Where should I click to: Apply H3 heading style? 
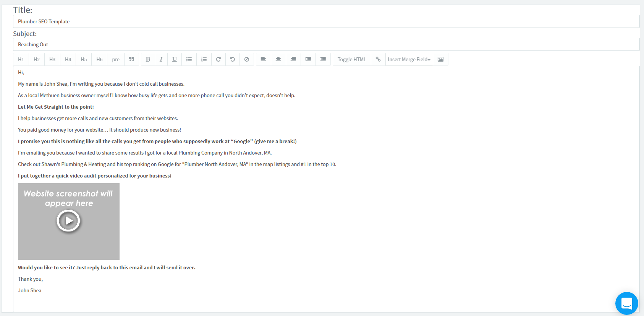point(52,59)
